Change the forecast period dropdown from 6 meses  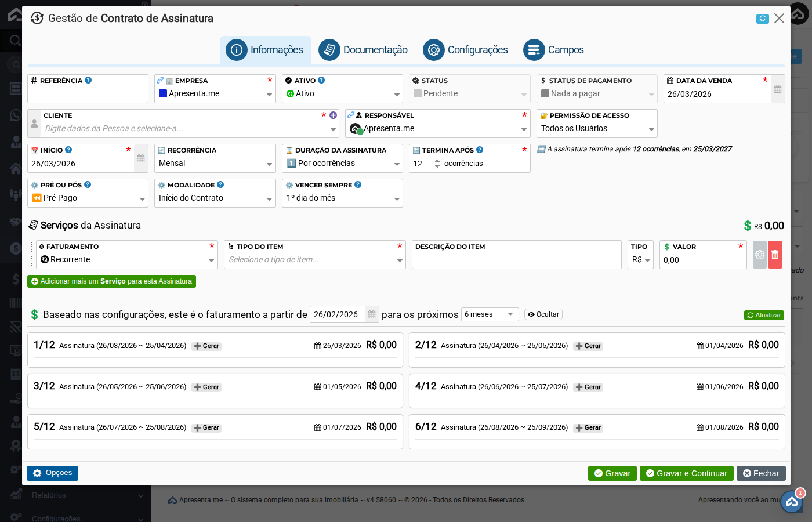(490, 314)
